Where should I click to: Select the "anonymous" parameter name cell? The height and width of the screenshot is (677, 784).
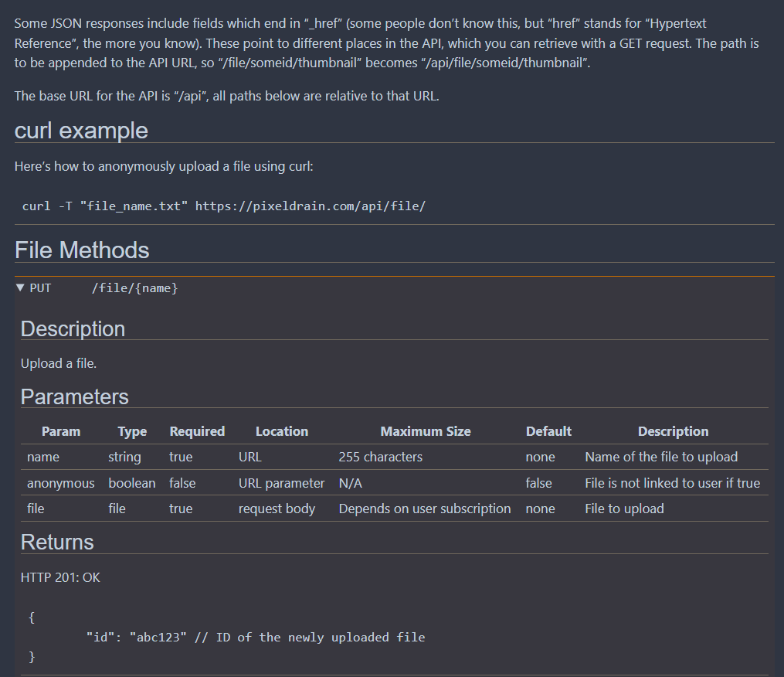(x=60, y=483)
